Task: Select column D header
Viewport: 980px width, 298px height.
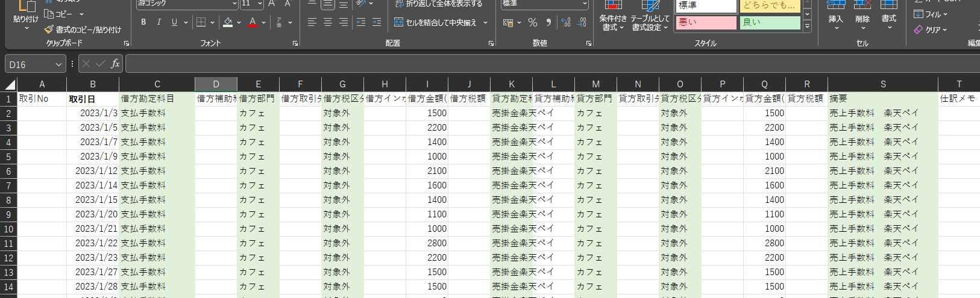Action: [x=216, y=84]
